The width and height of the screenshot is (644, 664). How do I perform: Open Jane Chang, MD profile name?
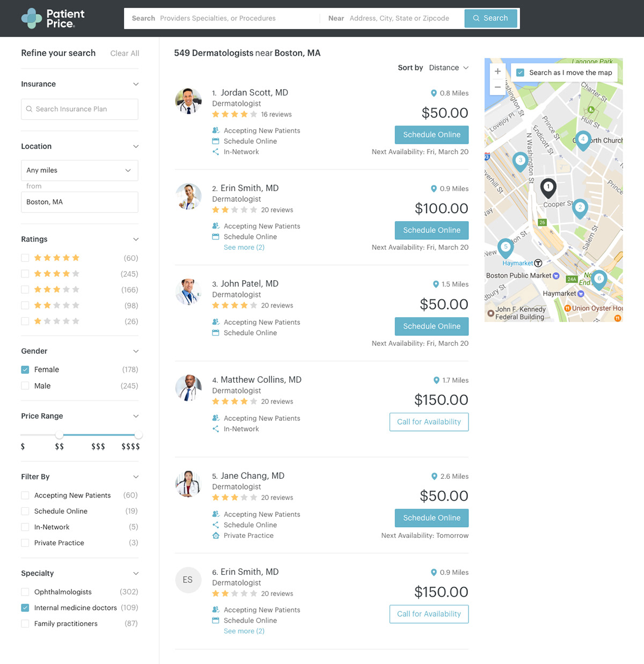click(252, 476)
